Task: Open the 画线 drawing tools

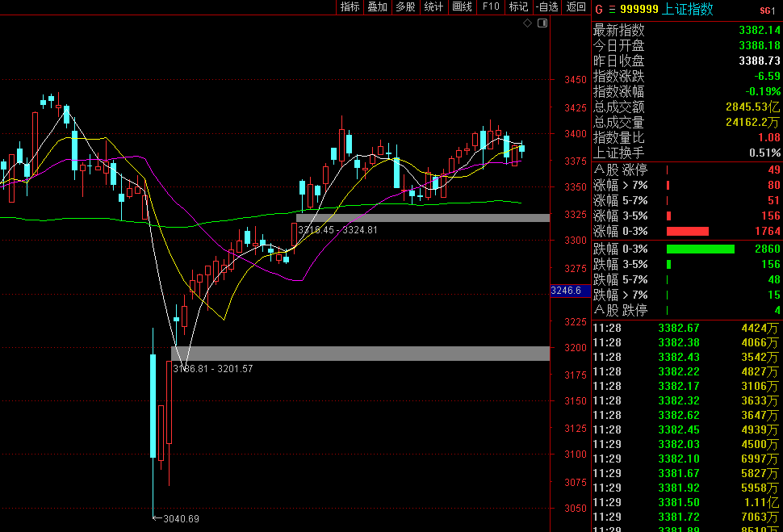Action: 462,7
